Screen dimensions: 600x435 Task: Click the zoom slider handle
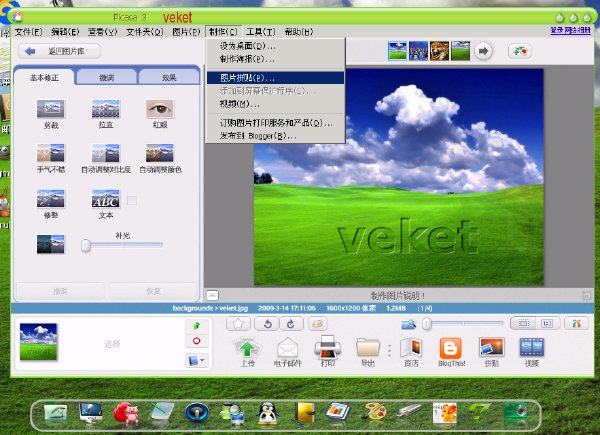point(427,324)
